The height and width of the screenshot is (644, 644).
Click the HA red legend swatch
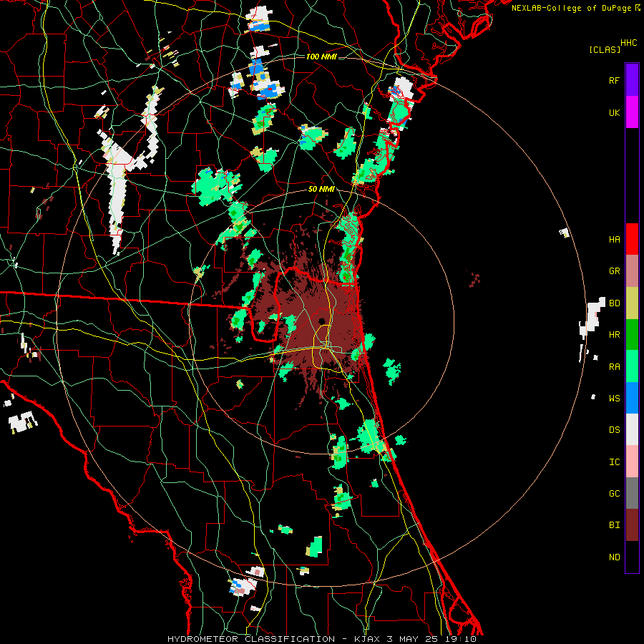[632, 239]
